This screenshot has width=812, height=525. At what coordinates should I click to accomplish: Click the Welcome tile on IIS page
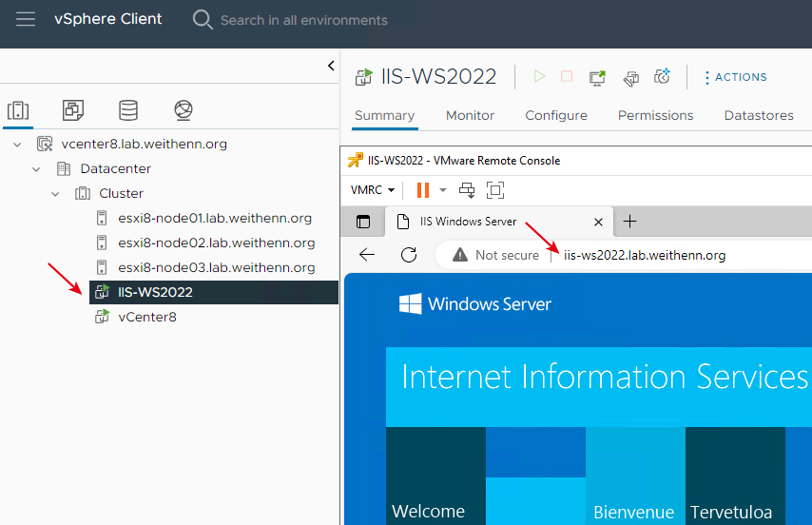pyautogui.click(x=435, y=476)
